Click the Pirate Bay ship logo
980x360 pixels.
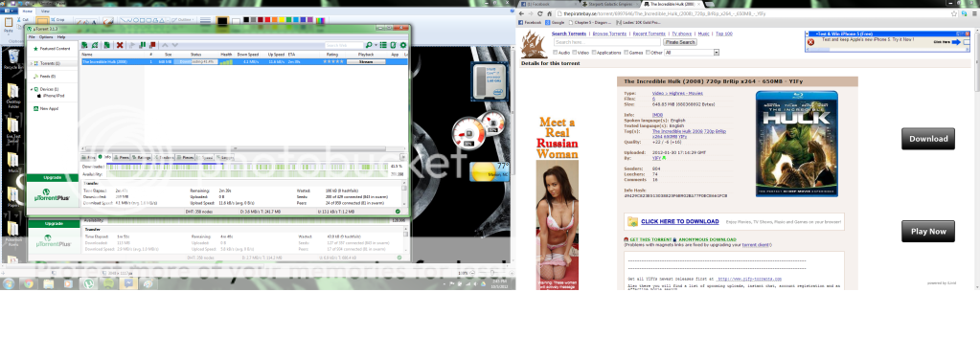pyautogui.click(x=534, y=44)
